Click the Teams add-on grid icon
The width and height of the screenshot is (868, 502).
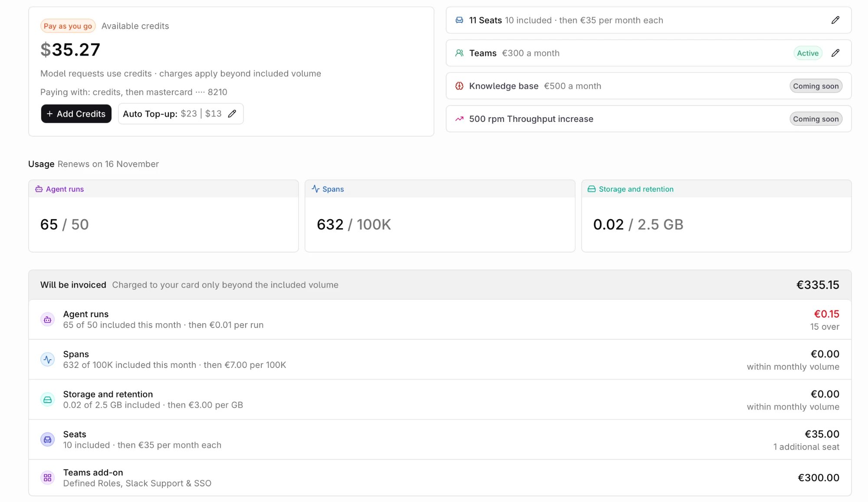(x=48, y=478)
